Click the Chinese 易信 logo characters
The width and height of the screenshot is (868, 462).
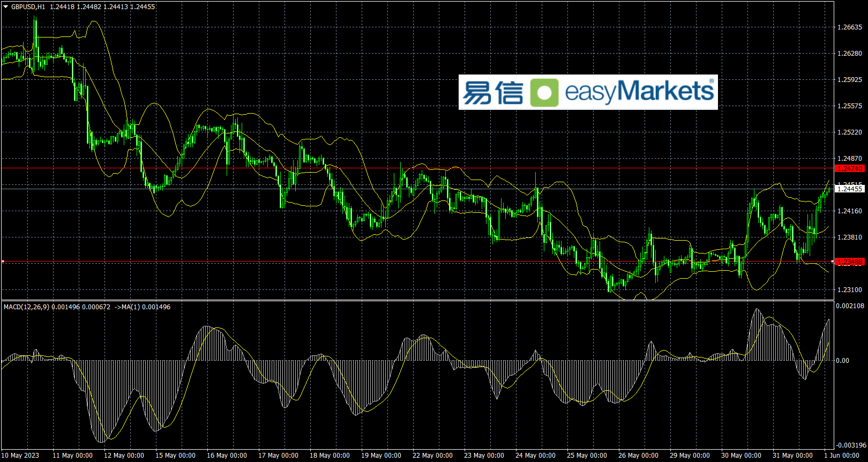(492, 93)
